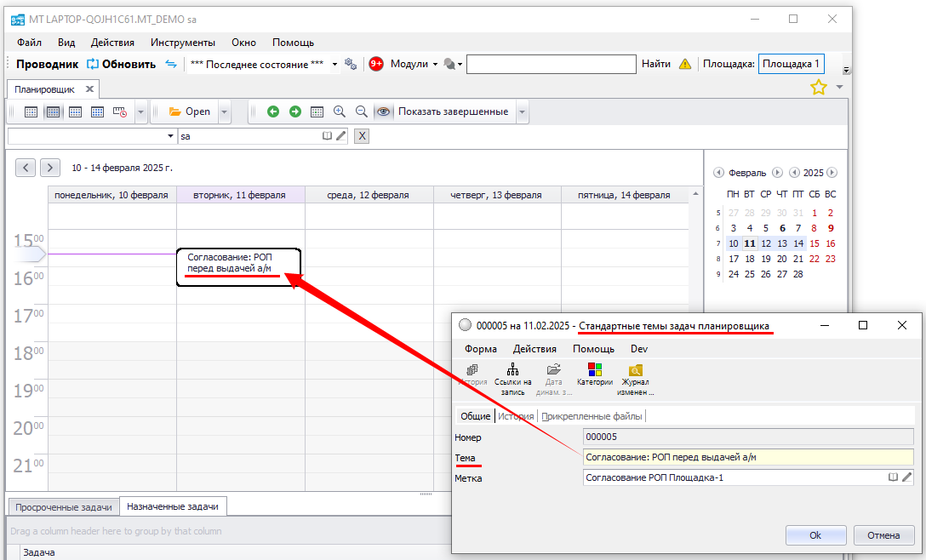Open the Инструменты menu

point(183,42)
